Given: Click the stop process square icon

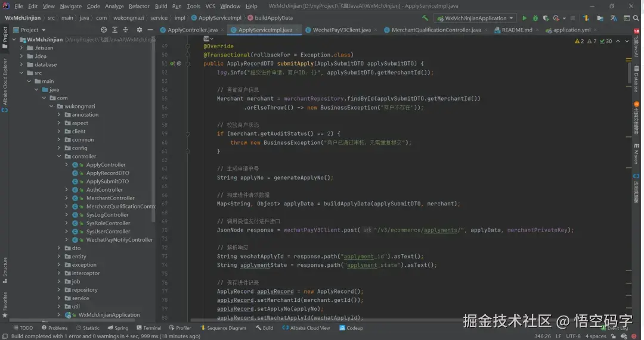Looking at the screenshot, I should 573,18.
